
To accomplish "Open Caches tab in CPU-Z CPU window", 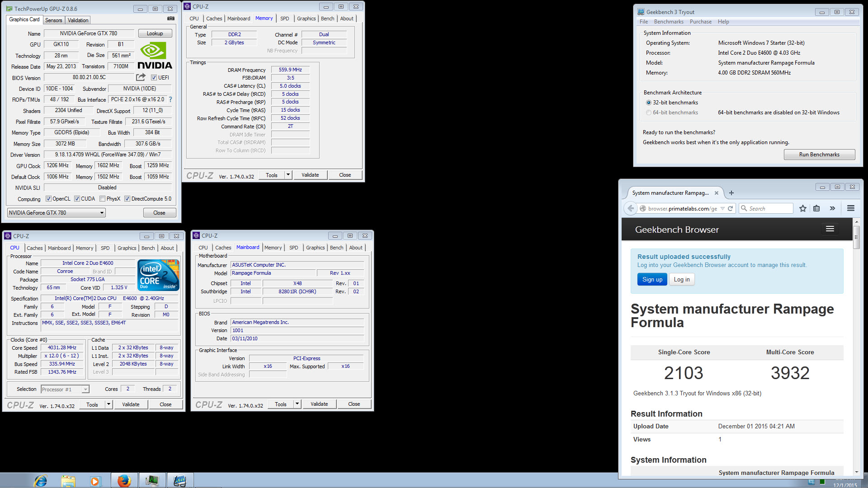I will tap(34, 248).
